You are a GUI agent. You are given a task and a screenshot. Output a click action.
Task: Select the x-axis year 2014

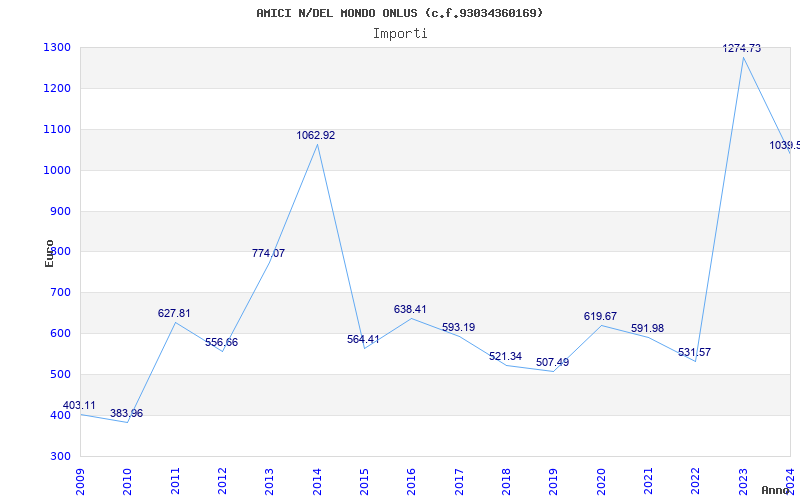[317, 481]
